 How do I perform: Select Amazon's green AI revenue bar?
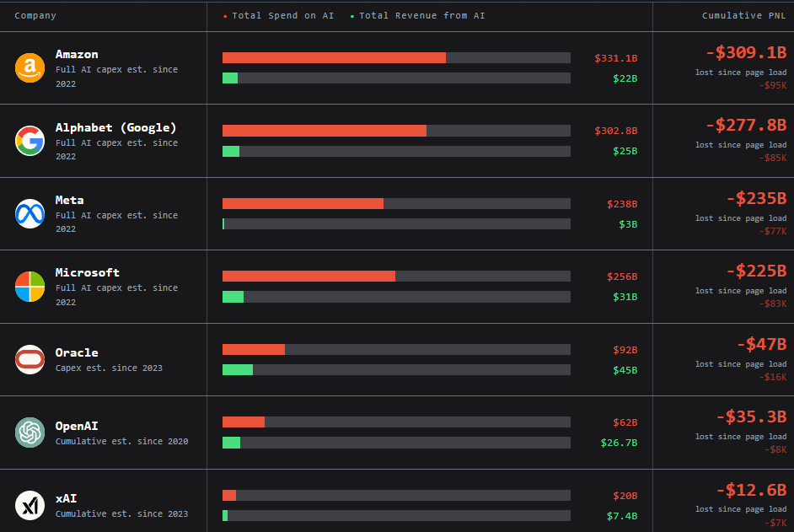(230, 78)
